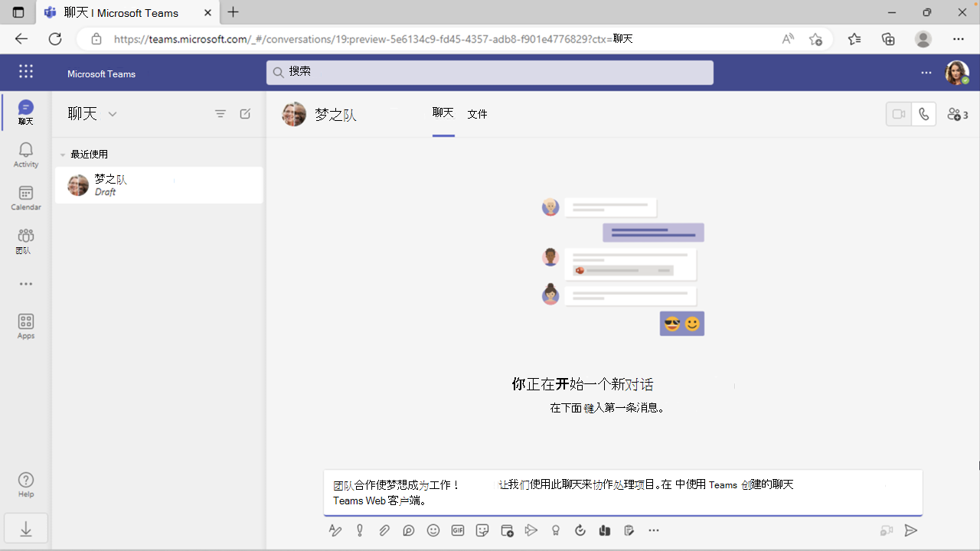
Task: Open the Apps store in the sidebar
Action: coord(26,327)
